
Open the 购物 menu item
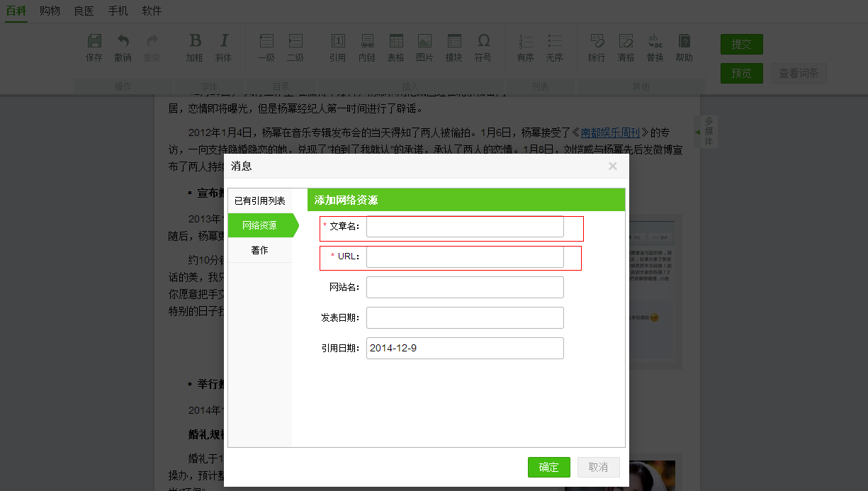point(50,11)
